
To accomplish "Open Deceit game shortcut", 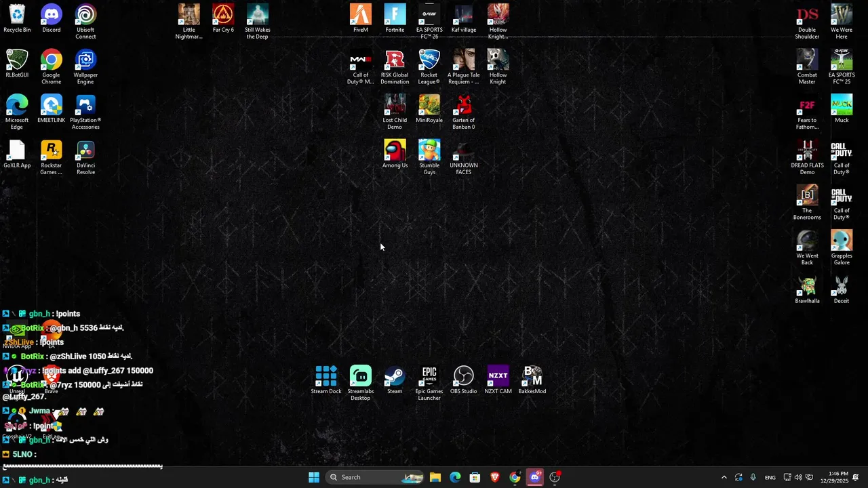I will [842, 290].
